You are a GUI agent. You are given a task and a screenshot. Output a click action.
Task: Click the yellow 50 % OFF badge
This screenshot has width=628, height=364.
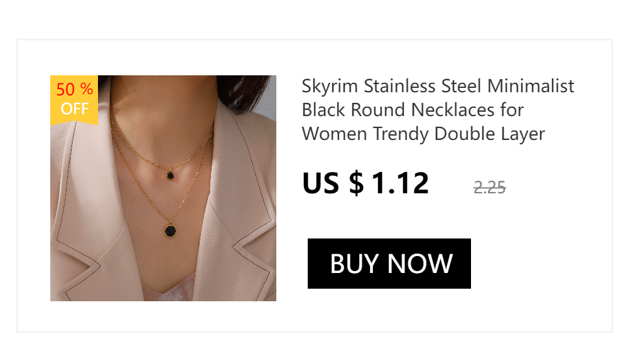click(x=74, y=100)
